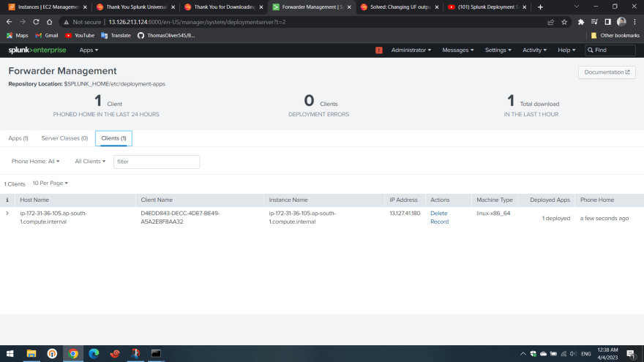The height and width of the screenshot is (362, 644).
Task: Reload the current page
Action: [x=36, y=22]
